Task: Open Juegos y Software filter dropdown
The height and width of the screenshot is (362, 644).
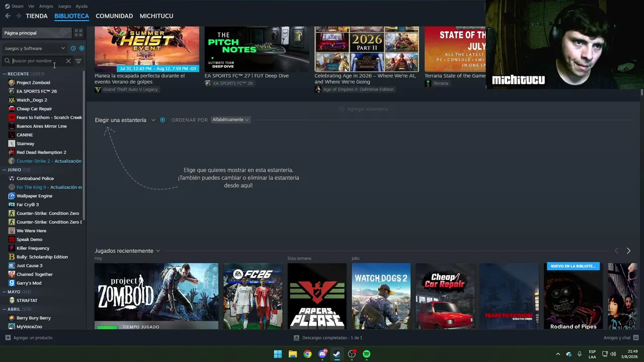Action: [35, 48]
